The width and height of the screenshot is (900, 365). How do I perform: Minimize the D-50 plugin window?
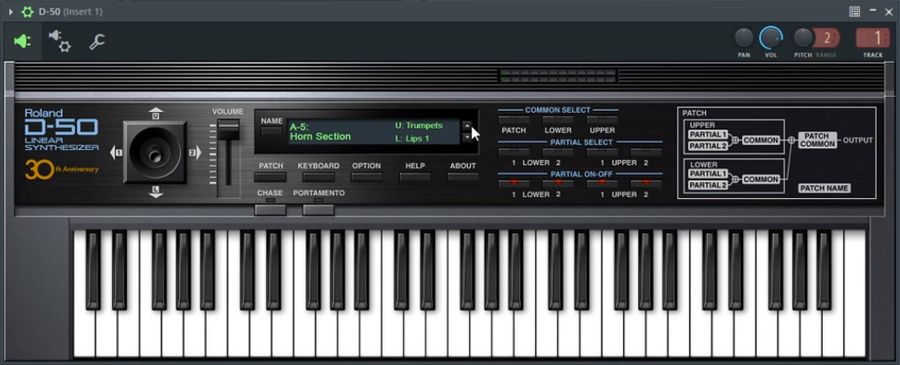[872, 11]
